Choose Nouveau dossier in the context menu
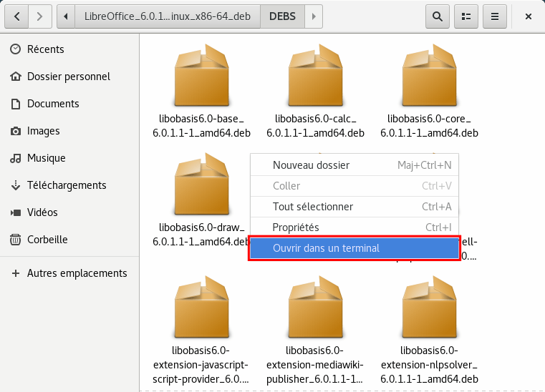The image size is (545, 392). pyautogui.click(x=355, y=165)
